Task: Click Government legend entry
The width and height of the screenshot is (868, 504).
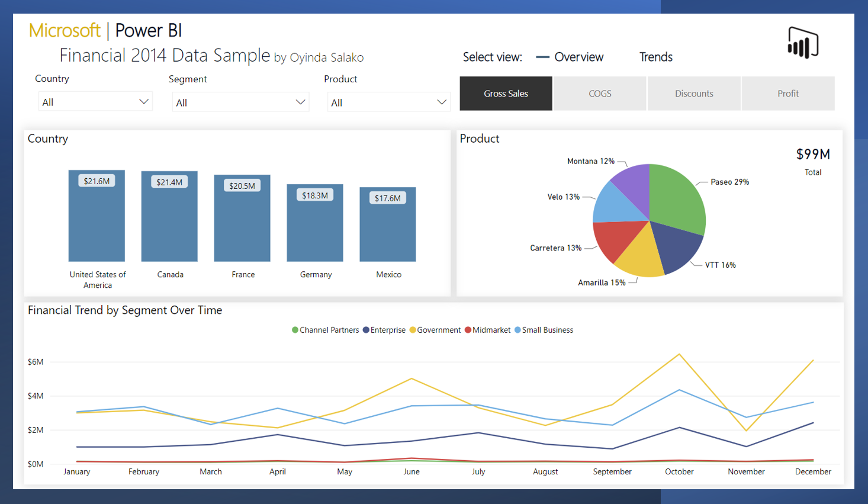Action: pos(435,330)
